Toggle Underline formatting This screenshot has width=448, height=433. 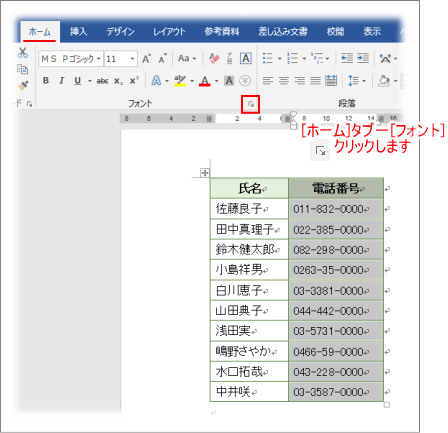coord(77,81)
